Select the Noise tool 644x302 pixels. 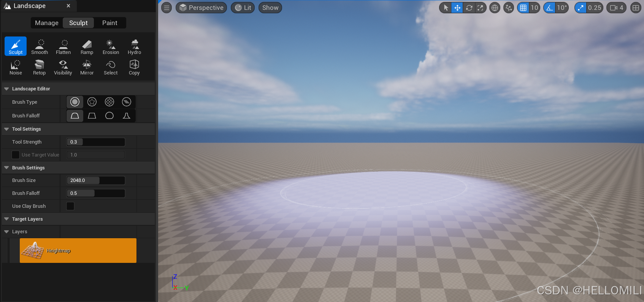[x=16, y=67]
